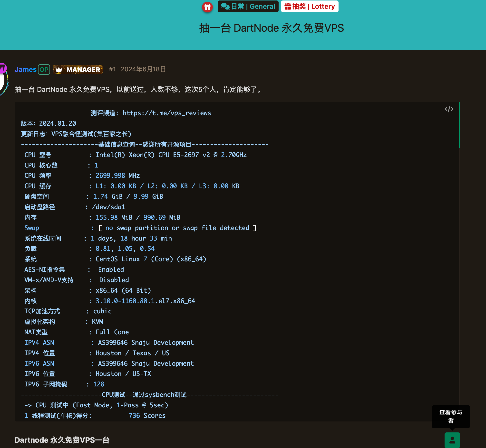This screenshot has height=448, width=486.
Task: Click the virtualization value KVM
Action: tap(97, 322)
